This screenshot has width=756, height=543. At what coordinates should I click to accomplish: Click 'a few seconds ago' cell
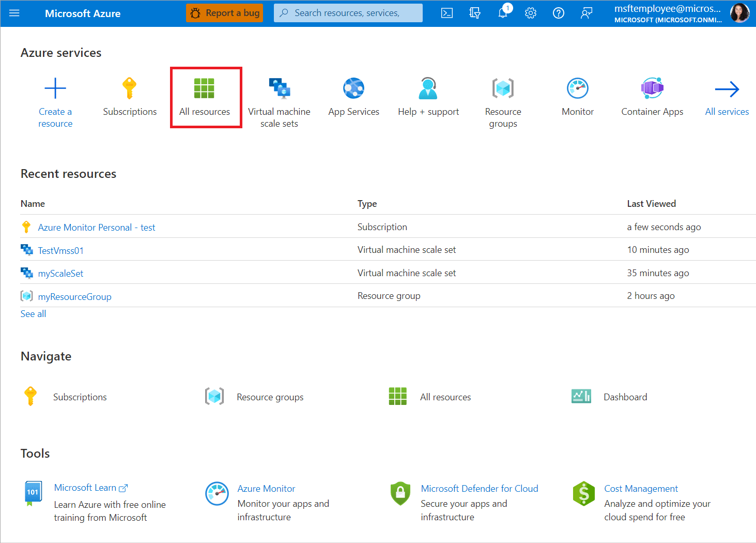tap(664, 227)
